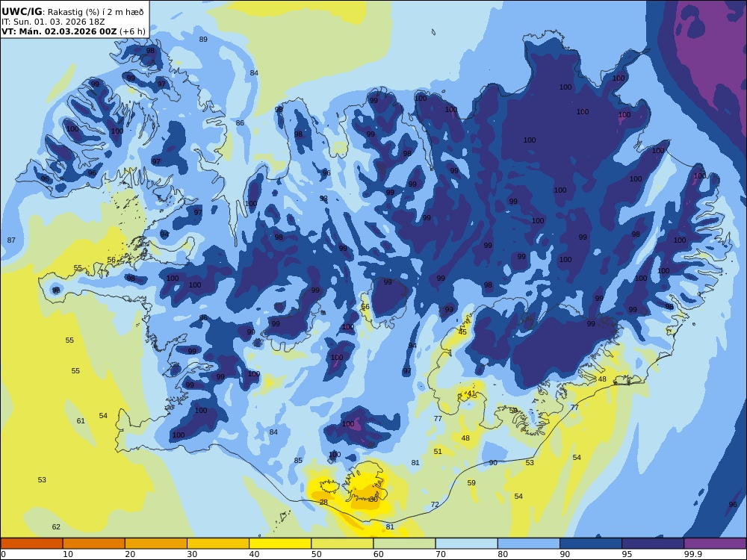Click the humidity value '28' on the map
Viewport: 747px width, 560px height.
point(323,502)
